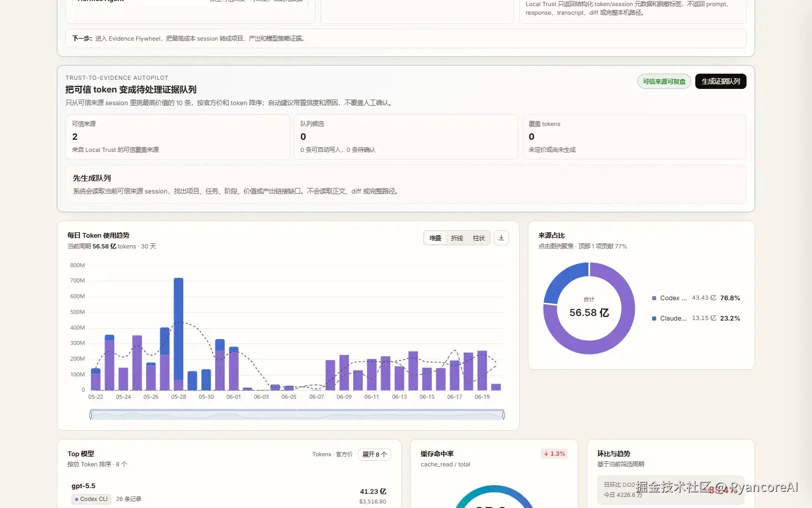The height and width of the screenshot is (508, 812).
Task: Click the 05-22 x-axis label
Action: (95, 397)
